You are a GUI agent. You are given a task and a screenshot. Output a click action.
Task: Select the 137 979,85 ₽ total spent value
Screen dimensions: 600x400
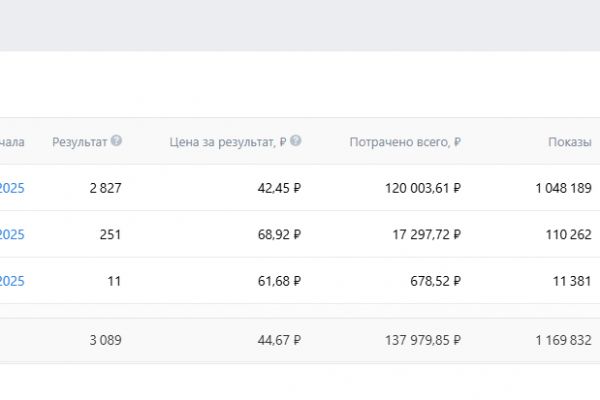[x=422, y=340]
